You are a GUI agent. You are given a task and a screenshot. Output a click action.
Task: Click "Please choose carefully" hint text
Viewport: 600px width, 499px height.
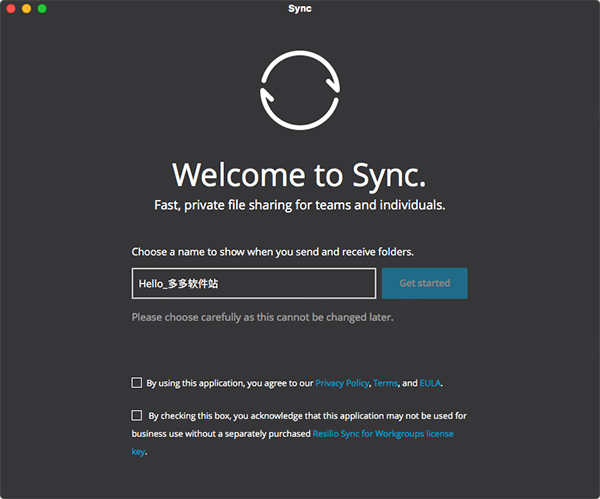262,317
